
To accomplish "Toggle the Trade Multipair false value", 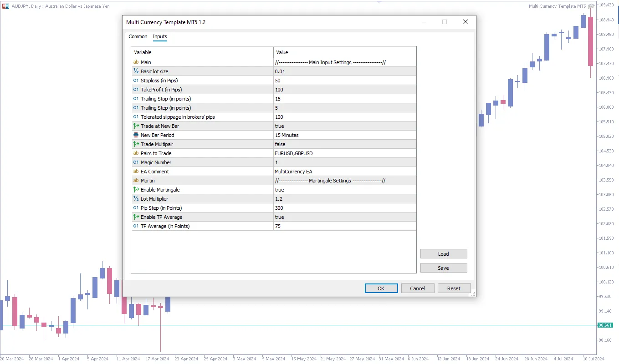I will click(344, 144).
